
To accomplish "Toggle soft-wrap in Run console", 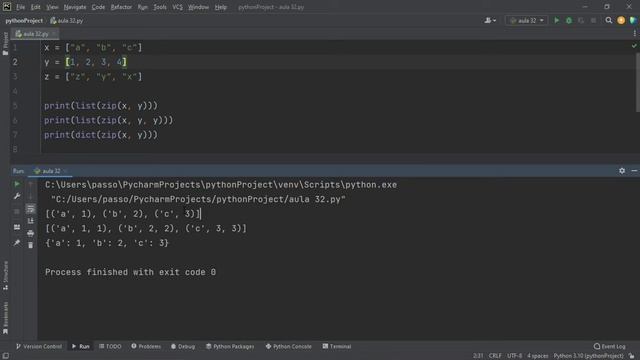I will [31, 209].
